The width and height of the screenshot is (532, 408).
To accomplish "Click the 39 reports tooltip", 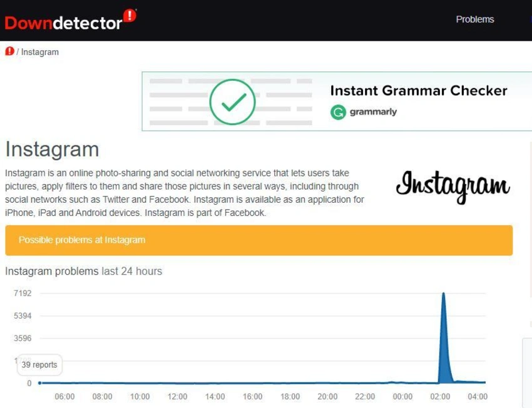I will pyautogui.click(x=39, y=365).
